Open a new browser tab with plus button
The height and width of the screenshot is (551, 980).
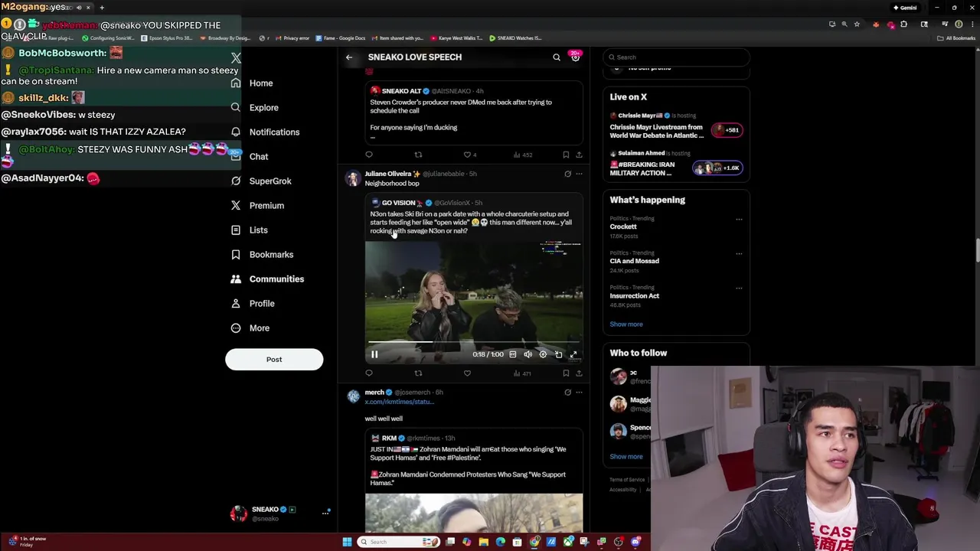(x=102, y=8)
